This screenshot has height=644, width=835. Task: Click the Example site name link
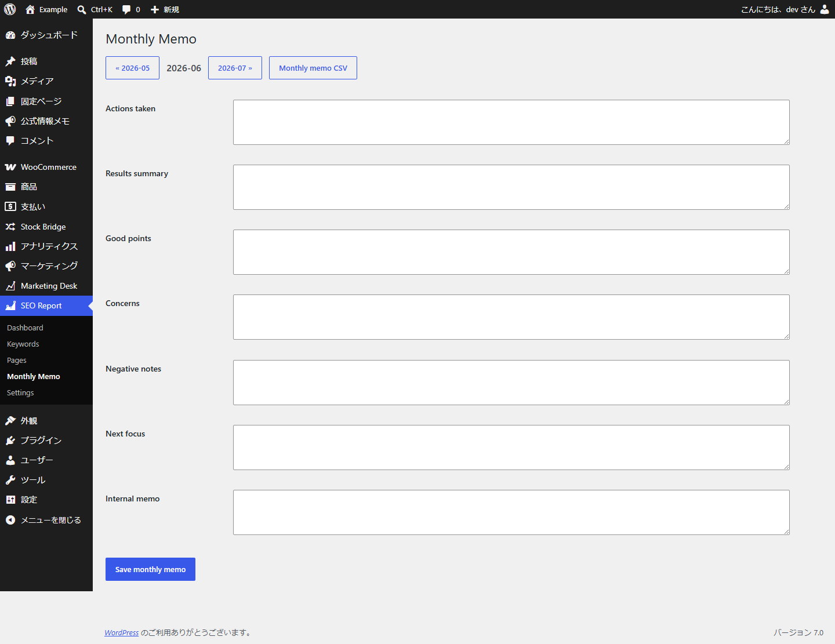pyautogui.click(x=53, y=10)
